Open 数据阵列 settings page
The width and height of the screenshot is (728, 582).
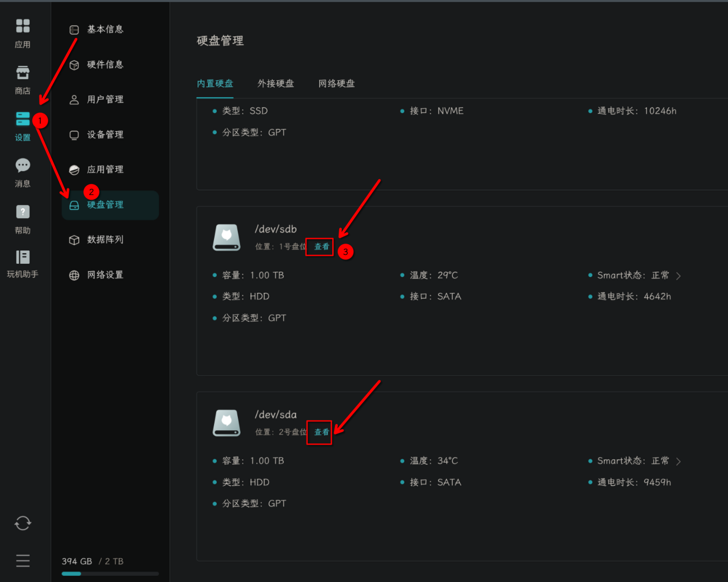pyautogui.click(x=105, y=239)
